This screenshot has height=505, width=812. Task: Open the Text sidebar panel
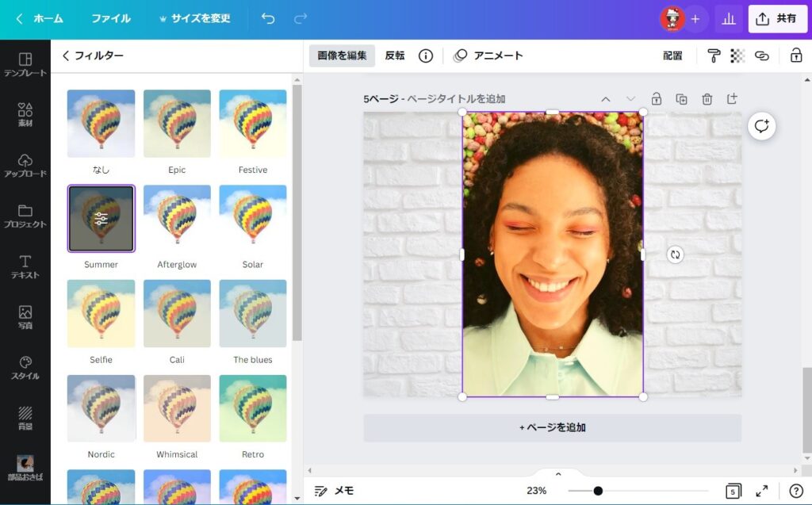tap(25, 266)
